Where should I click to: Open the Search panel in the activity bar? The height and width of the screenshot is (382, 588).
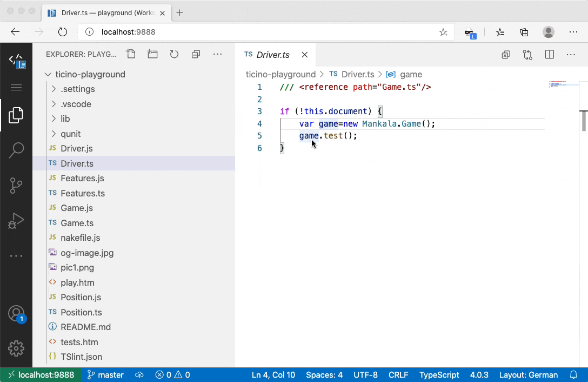16,150
